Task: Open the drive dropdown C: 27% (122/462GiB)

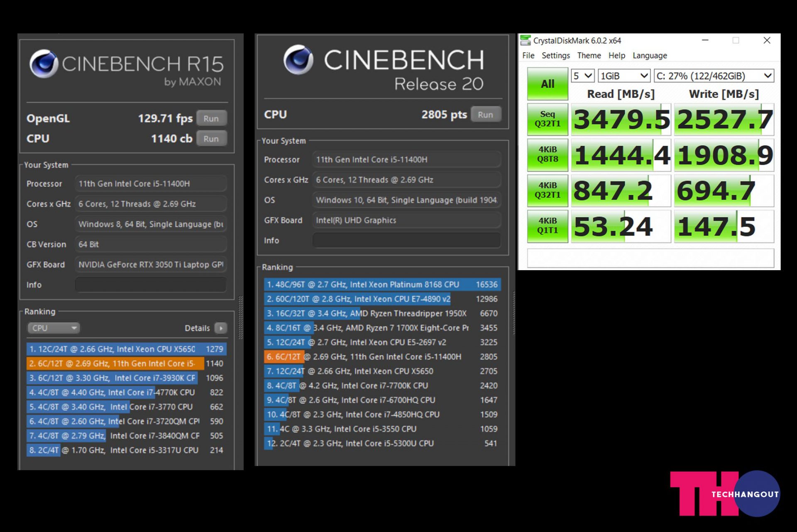Action: (714, 76)
